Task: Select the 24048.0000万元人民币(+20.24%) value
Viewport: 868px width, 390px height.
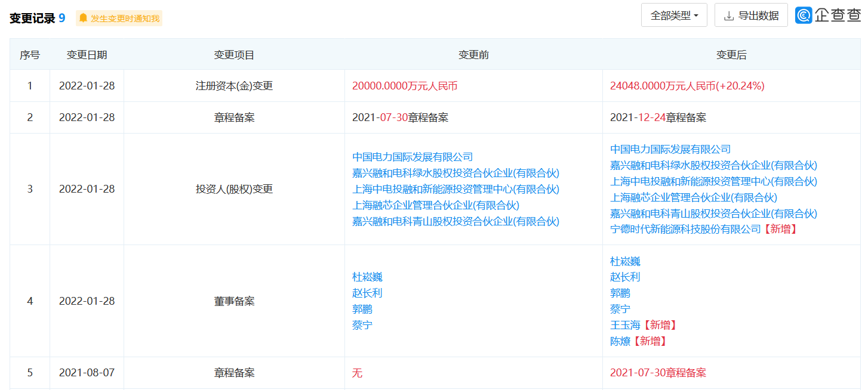Action: tap(687, 86)
